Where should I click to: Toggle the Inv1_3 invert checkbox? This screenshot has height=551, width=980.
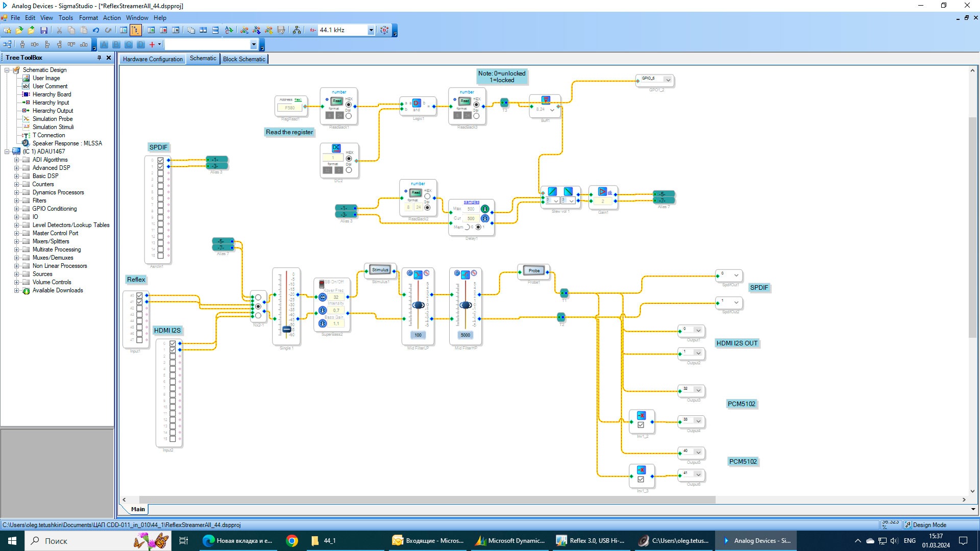click(x=641, y=480)
